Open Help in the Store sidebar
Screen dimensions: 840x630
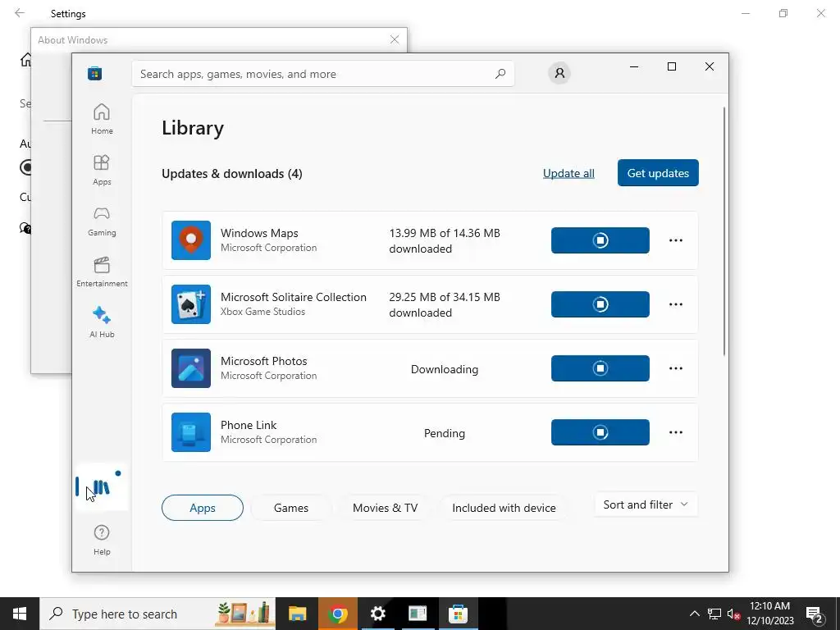(102, 540)
